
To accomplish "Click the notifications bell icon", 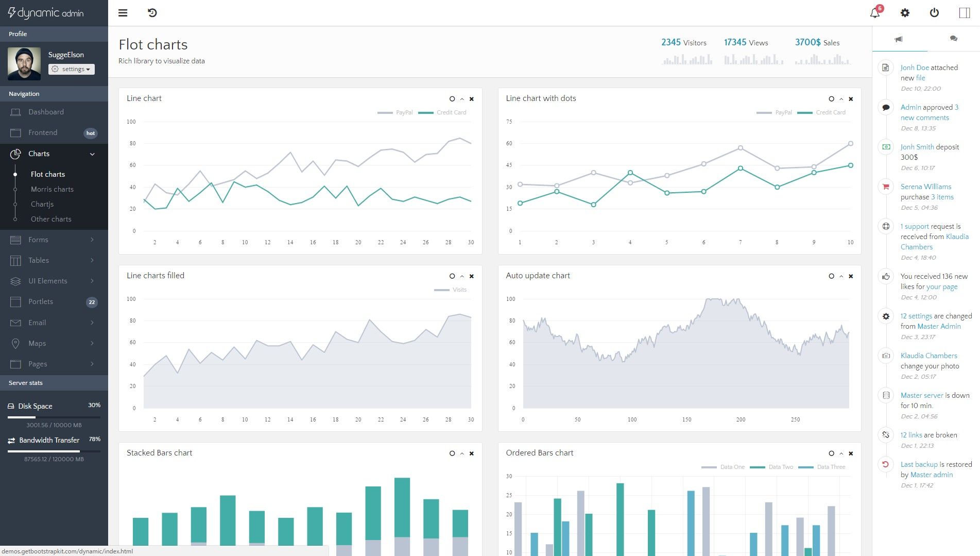I will coord(875,13).
